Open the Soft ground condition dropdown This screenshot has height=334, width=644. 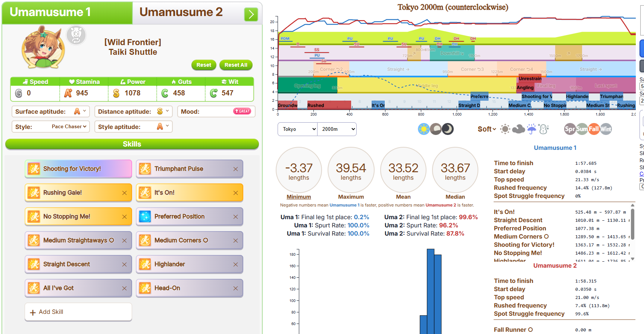coord(487,129)
